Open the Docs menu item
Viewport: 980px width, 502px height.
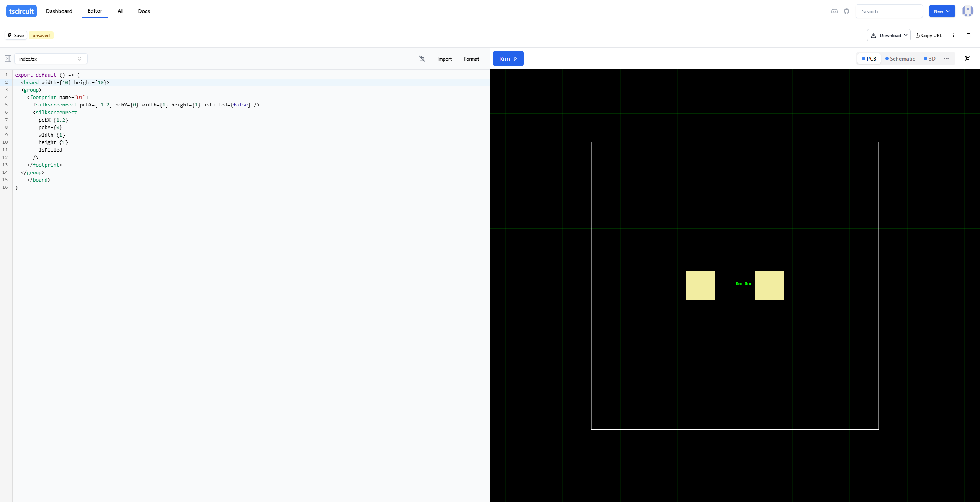coord(144,11)
